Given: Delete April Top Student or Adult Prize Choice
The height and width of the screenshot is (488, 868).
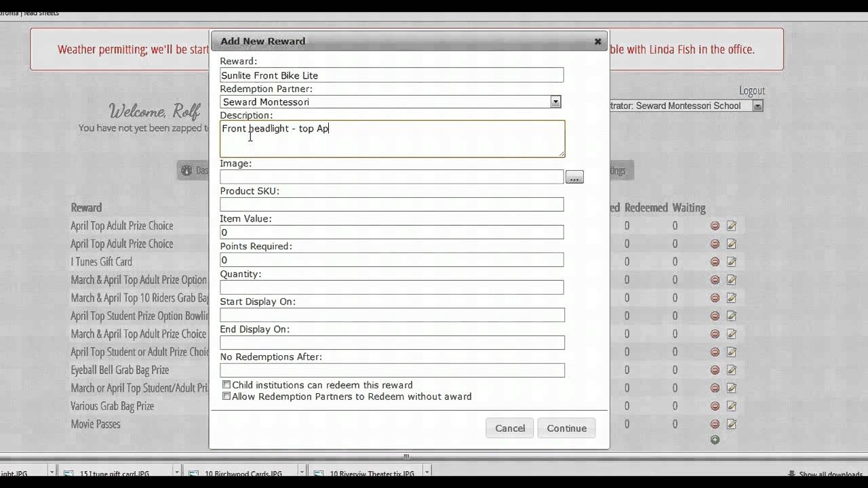Looking at the screenshot, I should coord(715,352).
